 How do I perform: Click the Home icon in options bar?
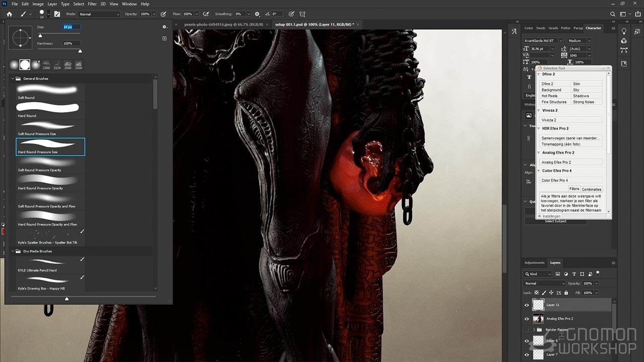click(9, 14)
